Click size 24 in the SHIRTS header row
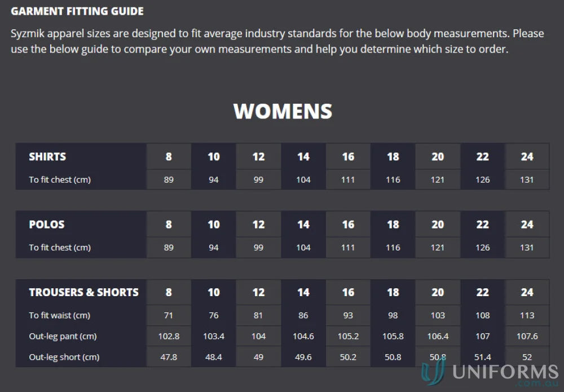 (527, 157)
